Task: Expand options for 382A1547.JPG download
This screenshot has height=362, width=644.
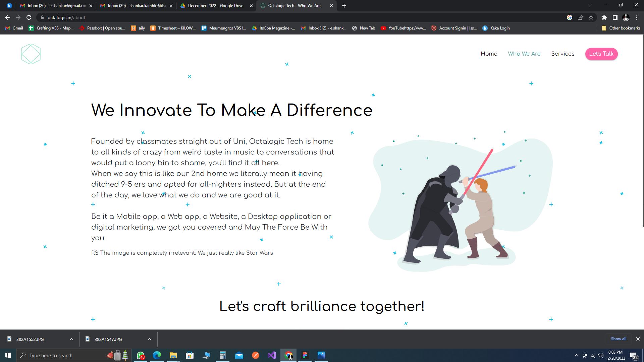Action: [x=150, y=339]
